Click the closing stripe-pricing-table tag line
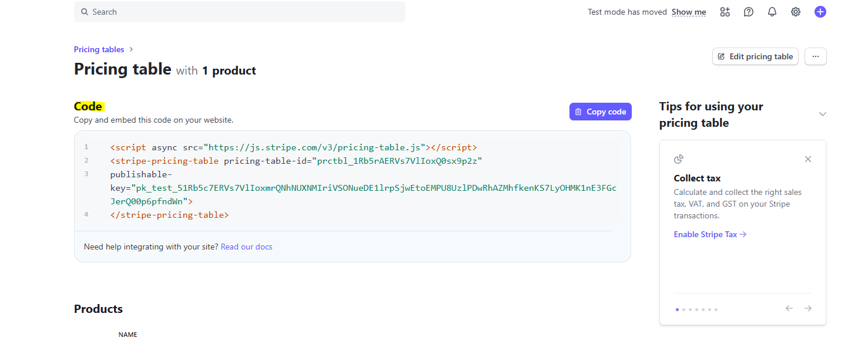The height and width of the screenshot is (344, 868). pos(169,215)
